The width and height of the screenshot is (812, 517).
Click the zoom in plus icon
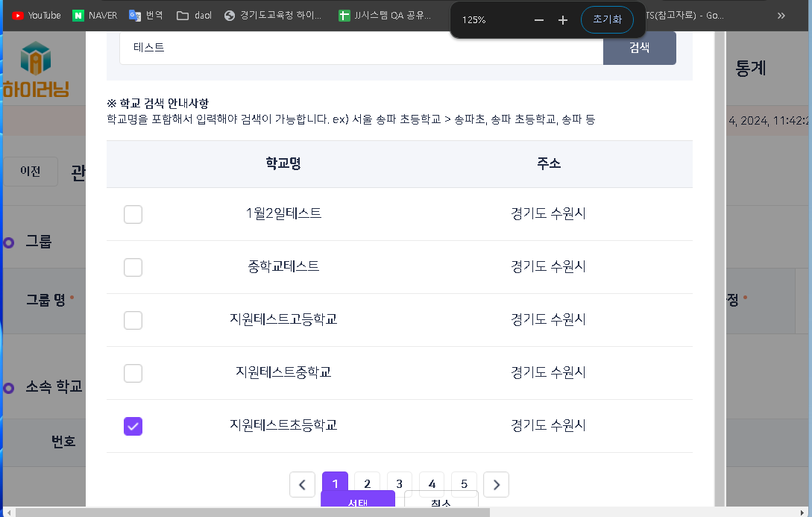[563, 20]
